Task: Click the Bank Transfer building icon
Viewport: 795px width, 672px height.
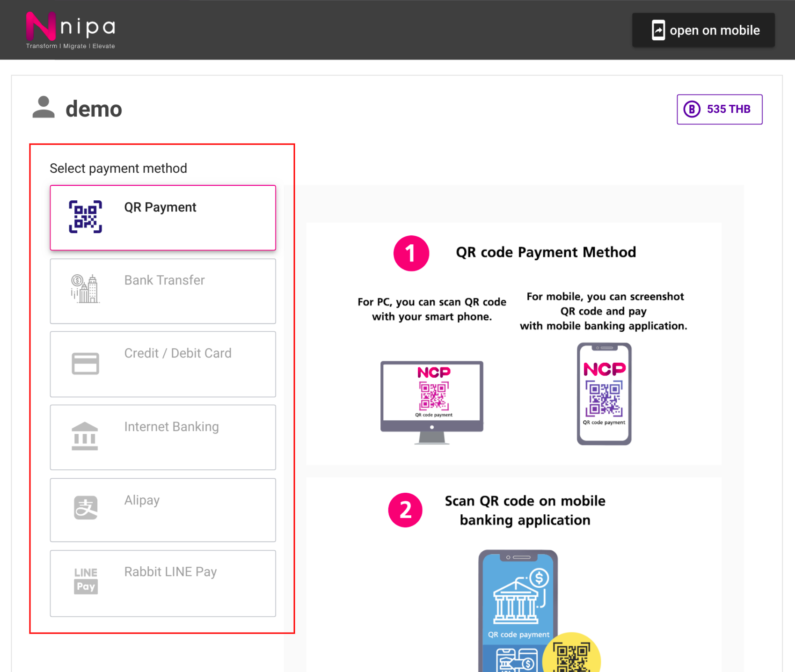Action: [85, 288]
